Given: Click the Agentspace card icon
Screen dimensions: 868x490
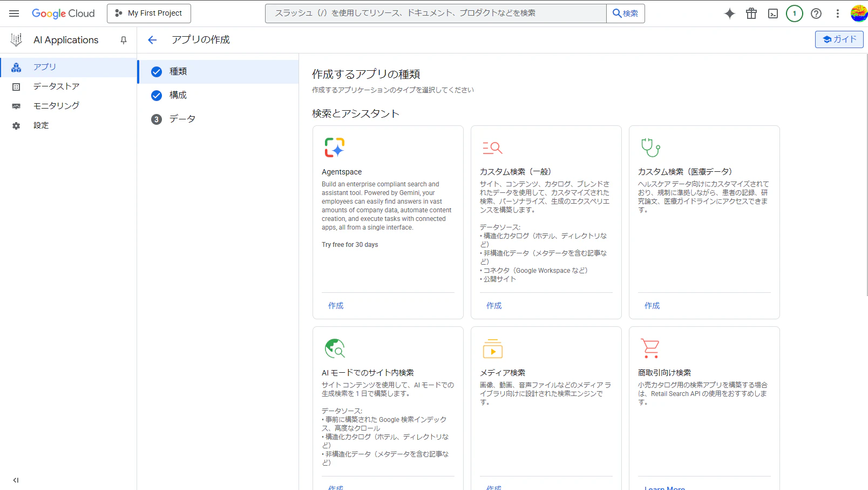Looking at the screenshot, I should 335,147.
